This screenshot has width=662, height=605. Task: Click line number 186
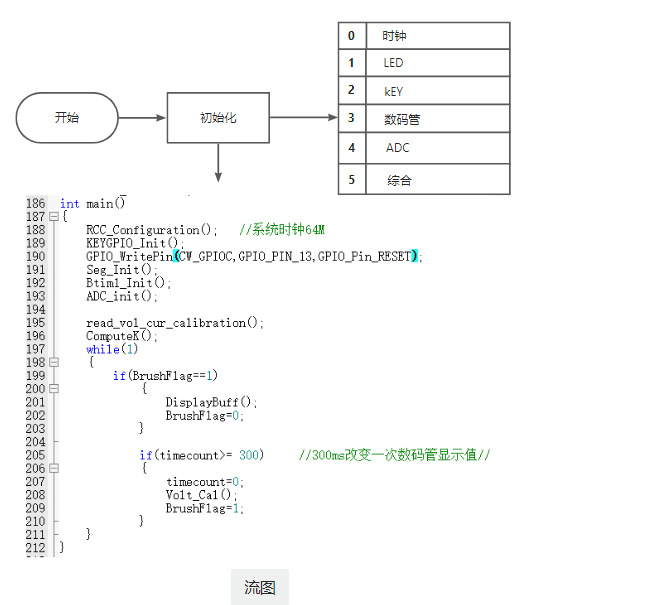point(35,203)
